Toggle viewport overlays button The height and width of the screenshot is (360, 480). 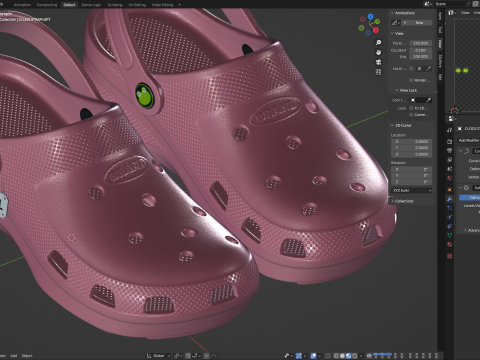[x=314, y=356]
